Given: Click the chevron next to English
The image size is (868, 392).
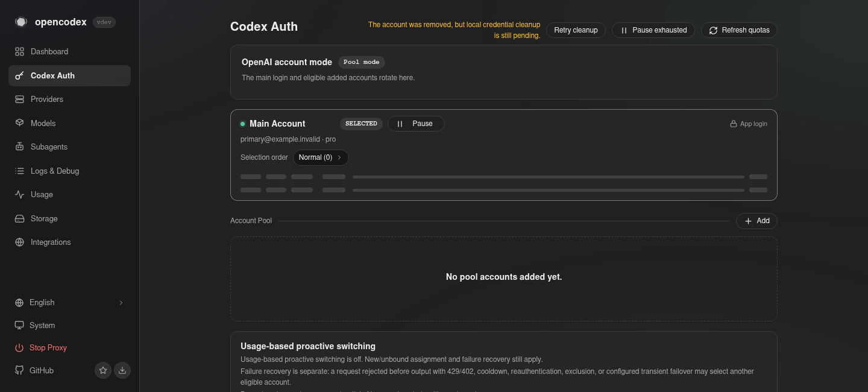Looking at the screenshot, I should coord(121,302).
